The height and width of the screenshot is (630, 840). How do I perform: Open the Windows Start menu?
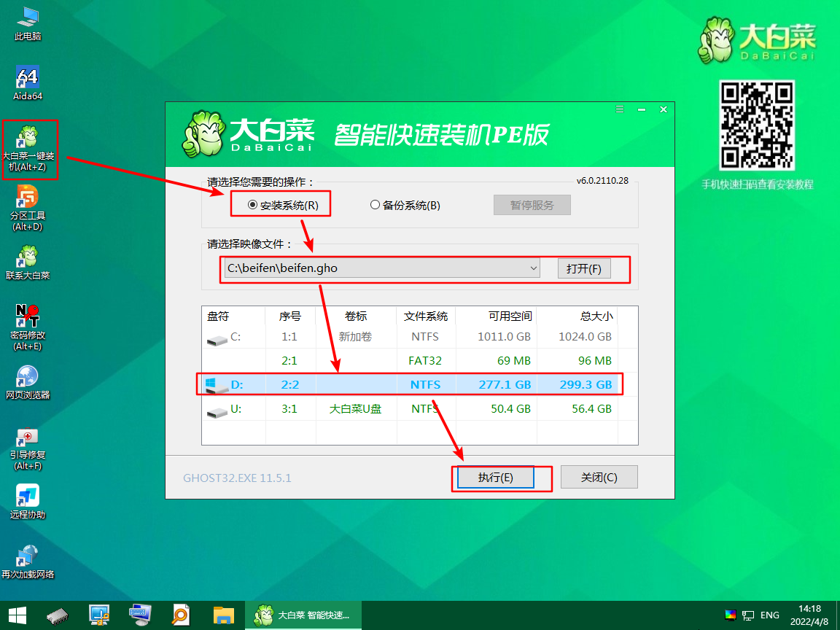(16, 615)
